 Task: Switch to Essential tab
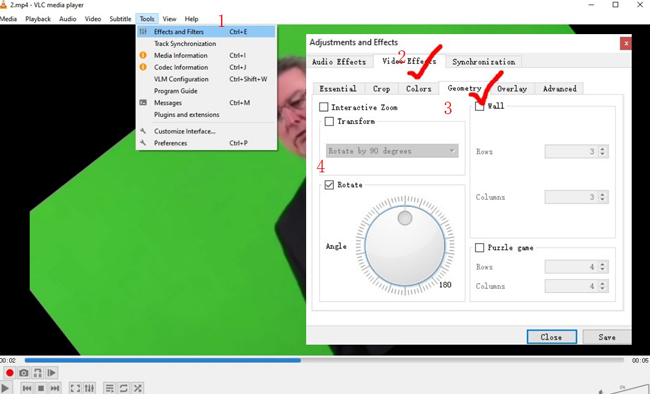coord(338,89)
